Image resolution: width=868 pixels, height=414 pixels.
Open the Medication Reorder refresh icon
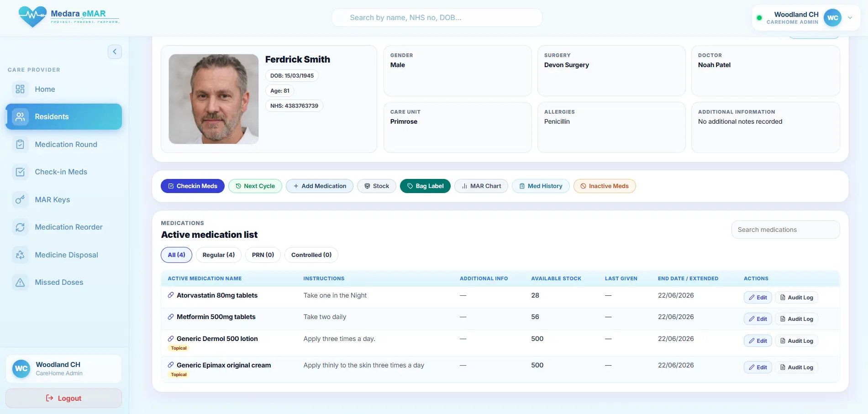(20, 227)
